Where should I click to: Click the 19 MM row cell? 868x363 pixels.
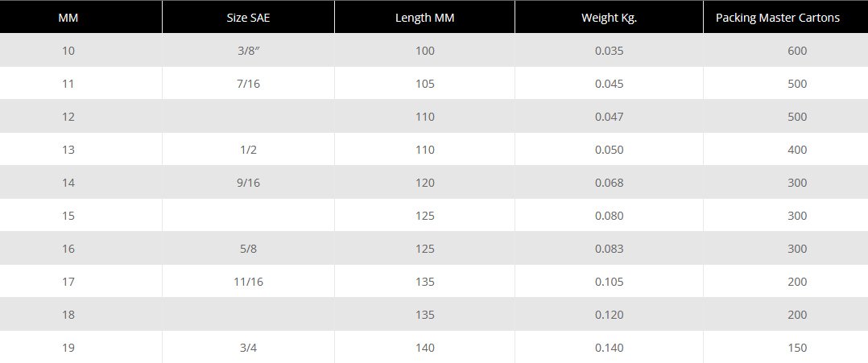coord(68,348)
